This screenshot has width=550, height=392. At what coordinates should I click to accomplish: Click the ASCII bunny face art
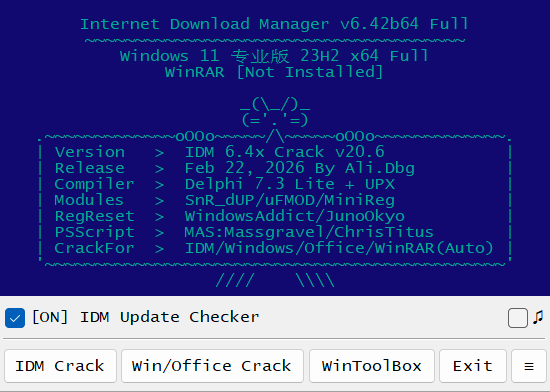(275, 112)
